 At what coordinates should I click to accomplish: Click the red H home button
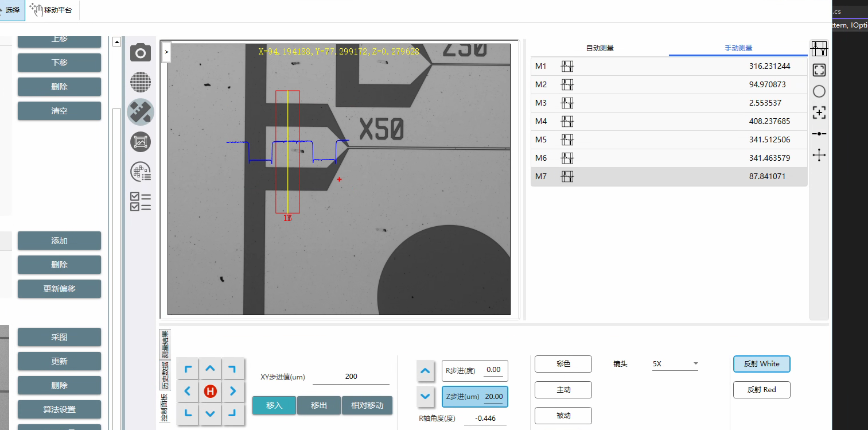pos(210,392)
